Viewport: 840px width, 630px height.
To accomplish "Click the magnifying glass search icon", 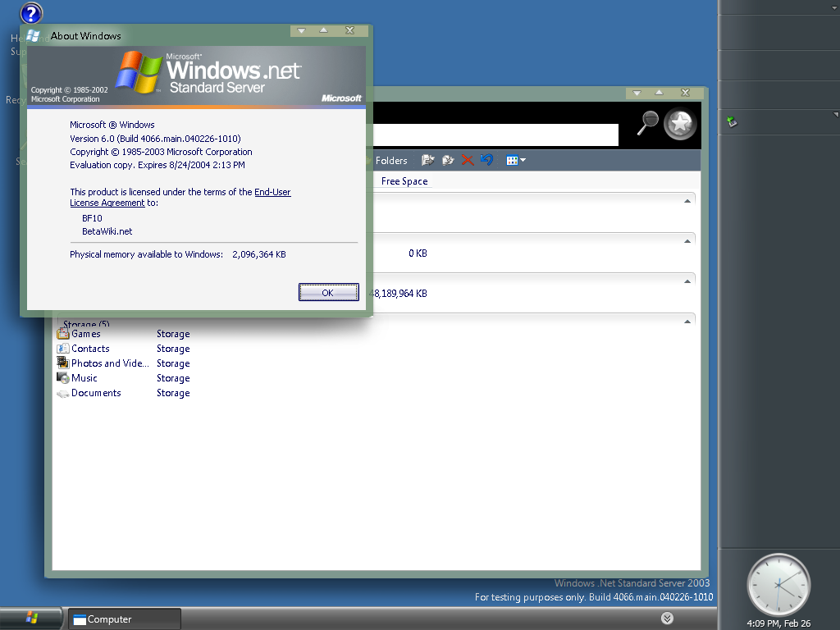I will (648, 123).
